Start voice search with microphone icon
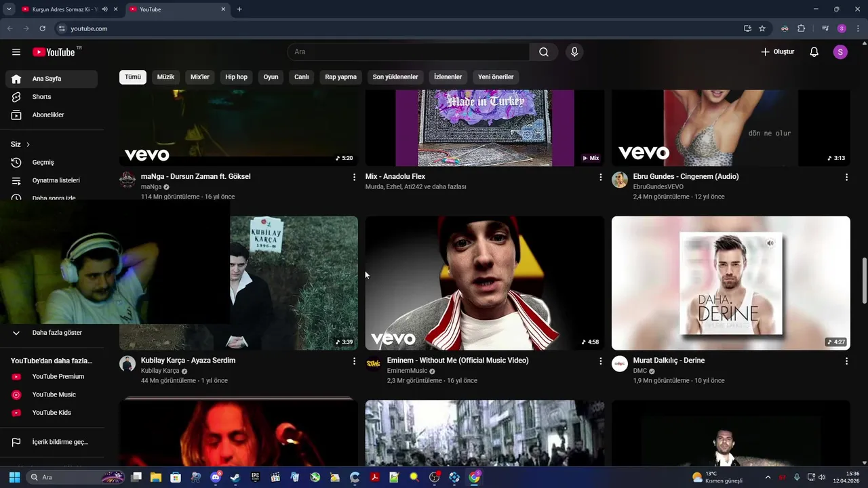Screen dimensions: 868x488 point(574,52)
